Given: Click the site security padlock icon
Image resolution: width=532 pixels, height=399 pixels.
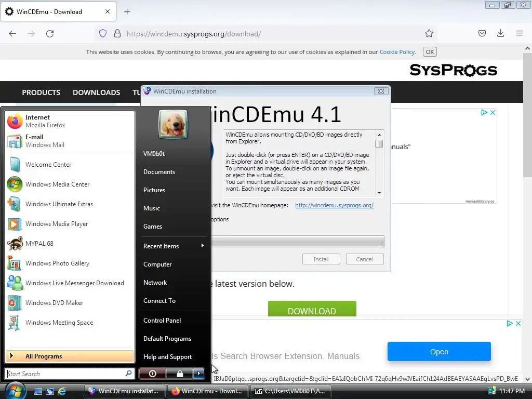Looking at the screenshot, I should (x=117, y=33).
